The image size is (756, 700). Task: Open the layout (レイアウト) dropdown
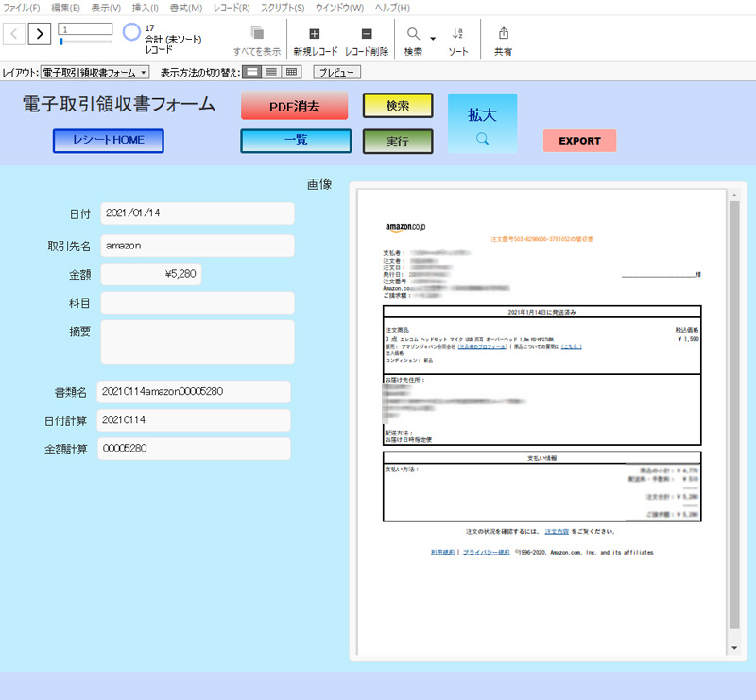pos(94,72)
